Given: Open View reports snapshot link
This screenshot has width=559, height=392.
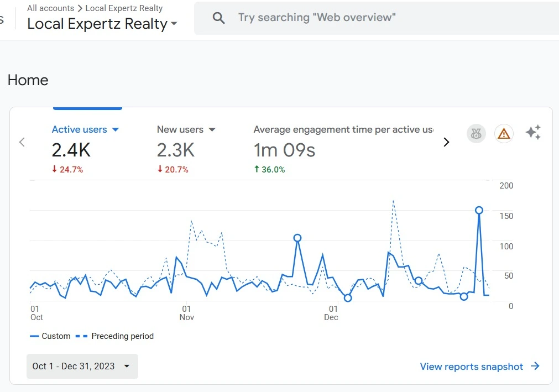Looking at the screenshot, I should tap(471, 366).
